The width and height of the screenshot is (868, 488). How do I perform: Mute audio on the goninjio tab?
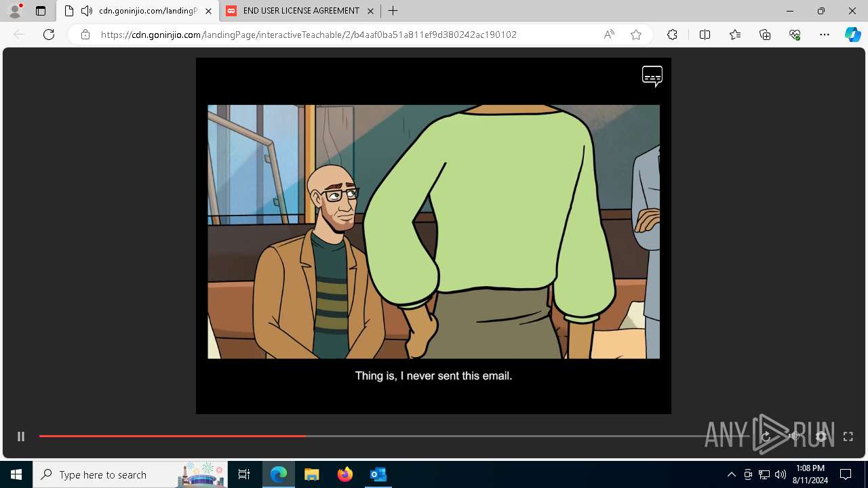[x=87, y=11]
